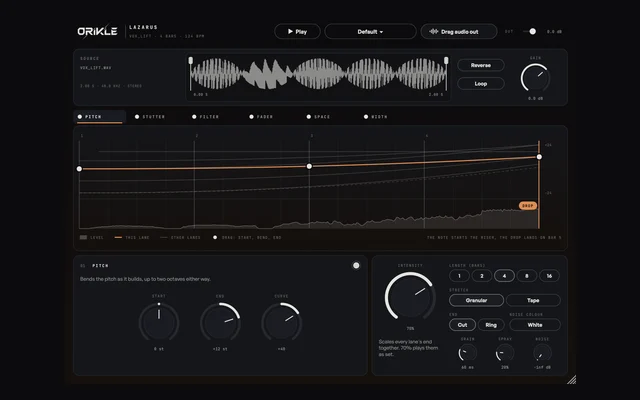Click the waveform end trim handle
This screenshot has height=400, width=640.
click(x=446, y=61)
